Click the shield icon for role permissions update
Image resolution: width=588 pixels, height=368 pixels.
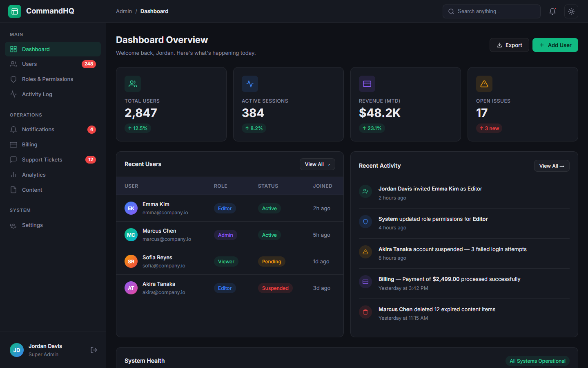coord(365,222)
